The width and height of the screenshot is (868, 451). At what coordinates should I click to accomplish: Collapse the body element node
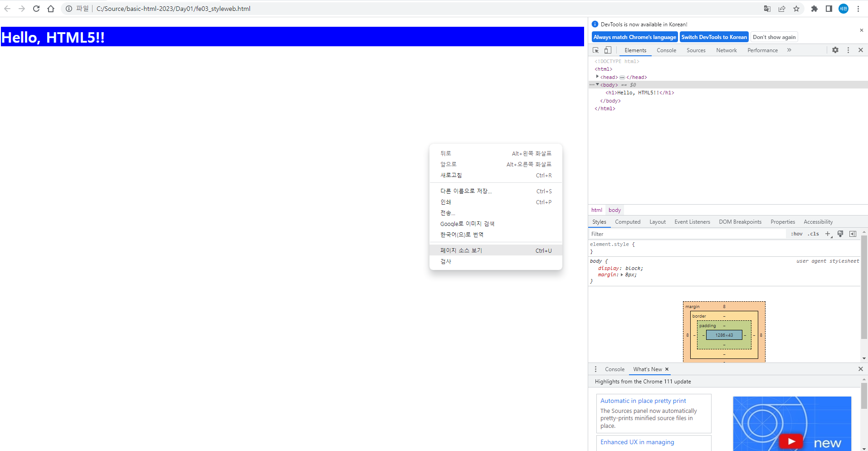pyautogui.click(x=598, y=84)
